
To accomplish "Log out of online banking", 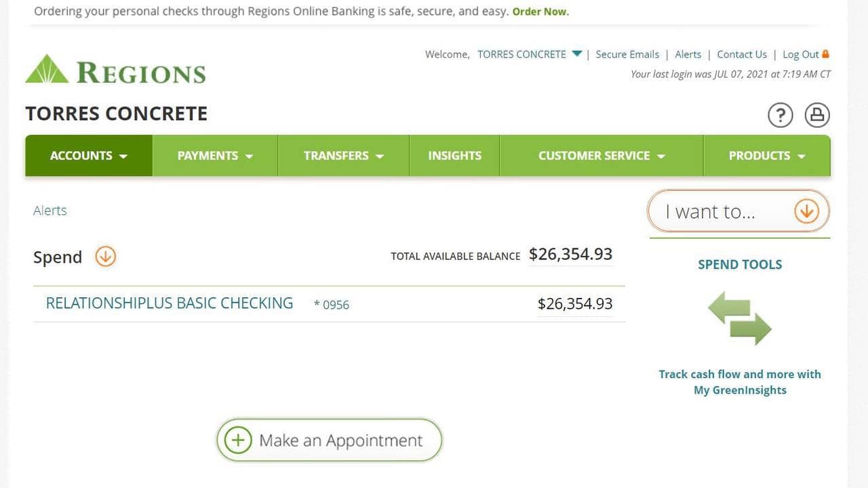I will (801, 54).
